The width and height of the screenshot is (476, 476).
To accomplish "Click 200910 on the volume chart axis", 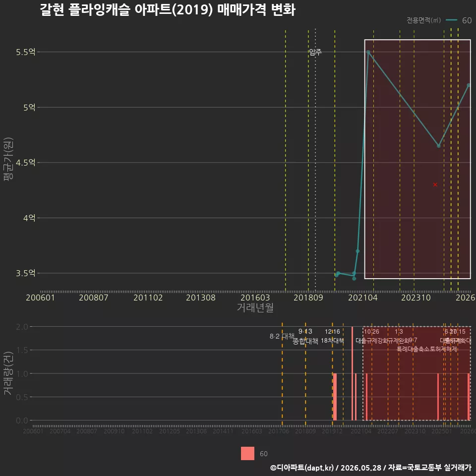I will click(114, 431).
